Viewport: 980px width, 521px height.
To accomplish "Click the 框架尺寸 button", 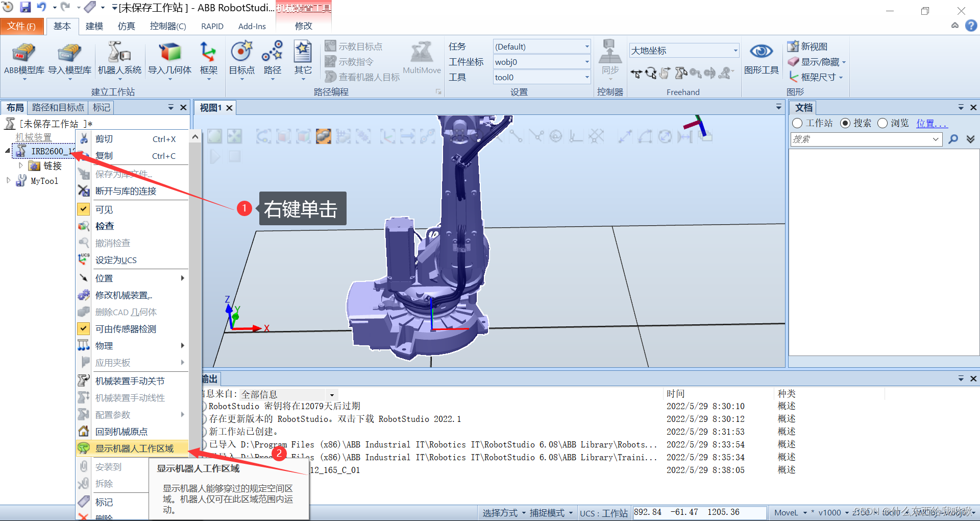I will 816,77.
